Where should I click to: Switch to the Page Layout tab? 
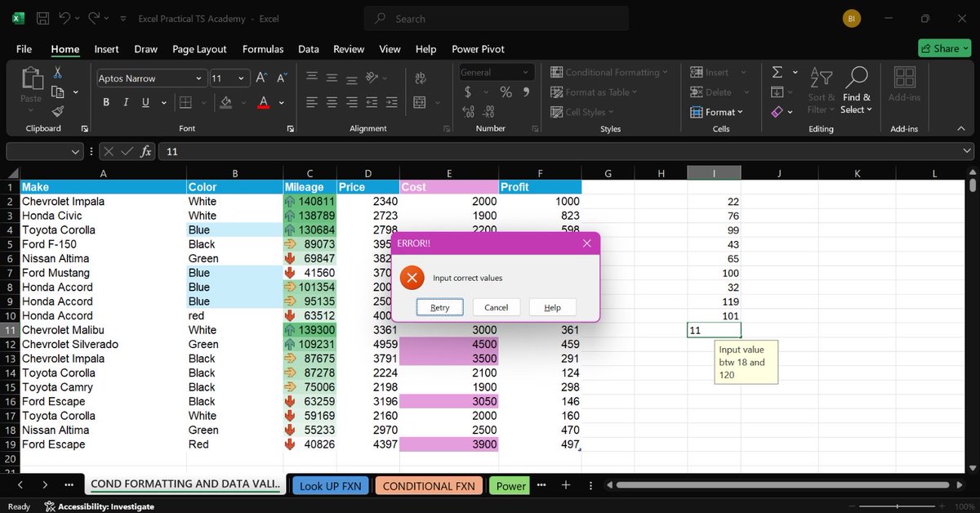tap(199, 49)
